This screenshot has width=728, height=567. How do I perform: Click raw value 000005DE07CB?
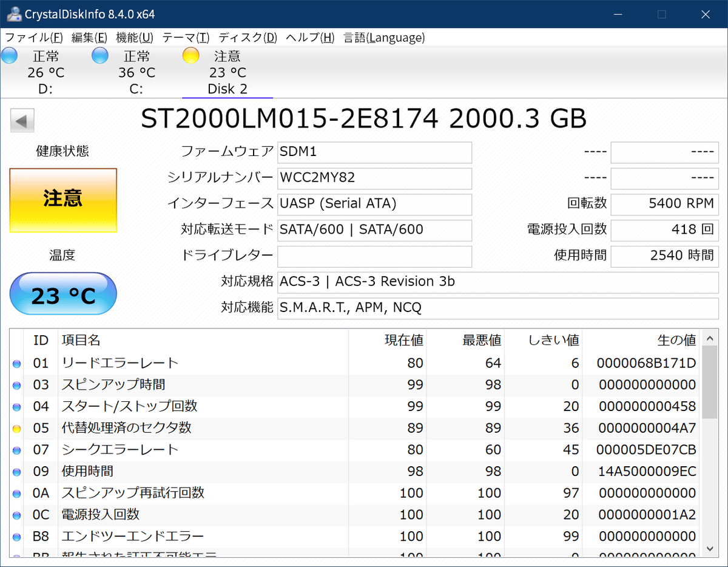647,450
